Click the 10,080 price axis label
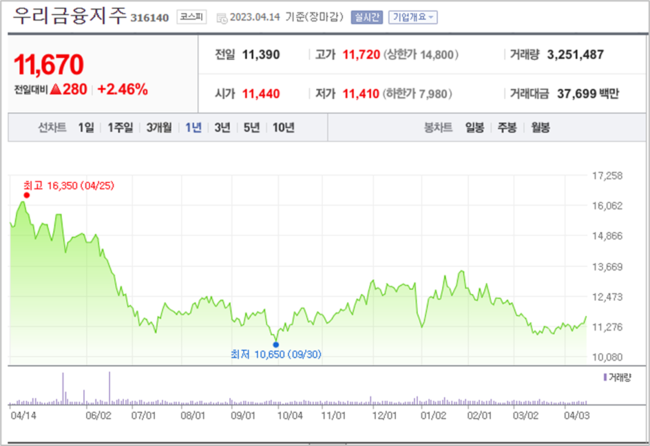The image size is (650, 446). pos(607,357)
